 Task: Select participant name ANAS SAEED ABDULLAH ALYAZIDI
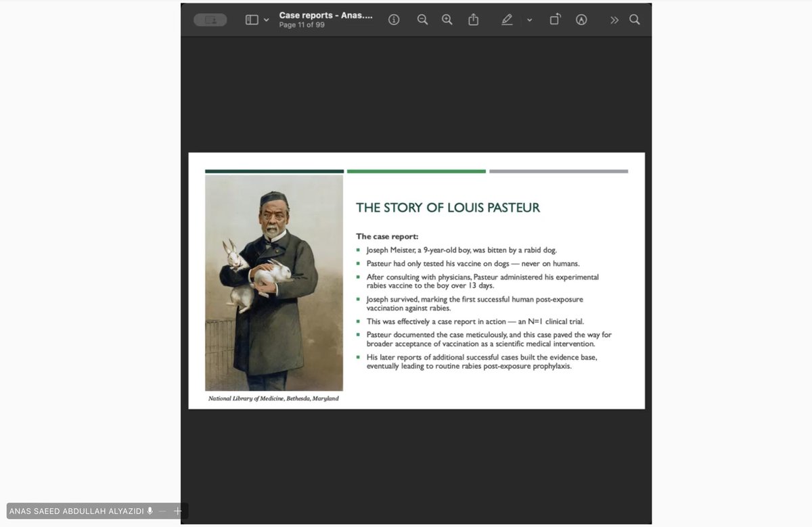(76, 511)
